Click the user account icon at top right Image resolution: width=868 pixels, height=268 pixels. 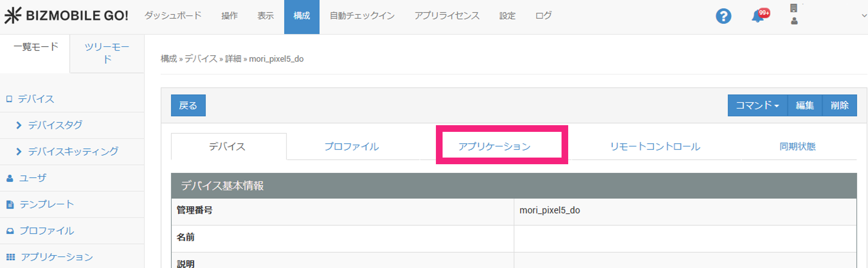[794, 21]
